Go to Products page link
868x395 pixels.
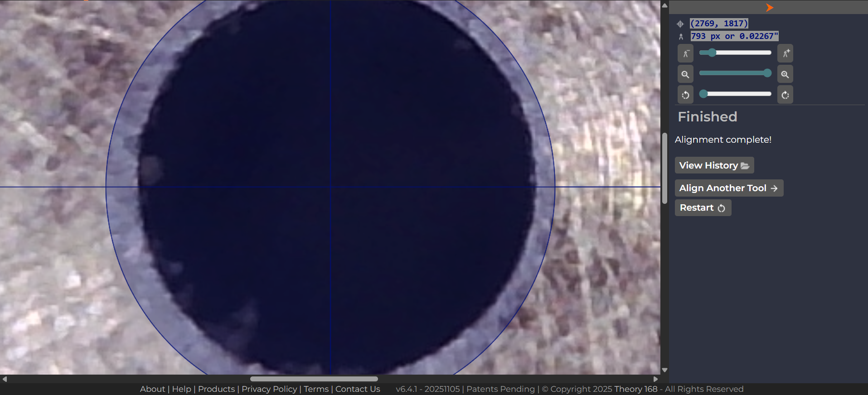pyautogui.click(x=216, y=389)
